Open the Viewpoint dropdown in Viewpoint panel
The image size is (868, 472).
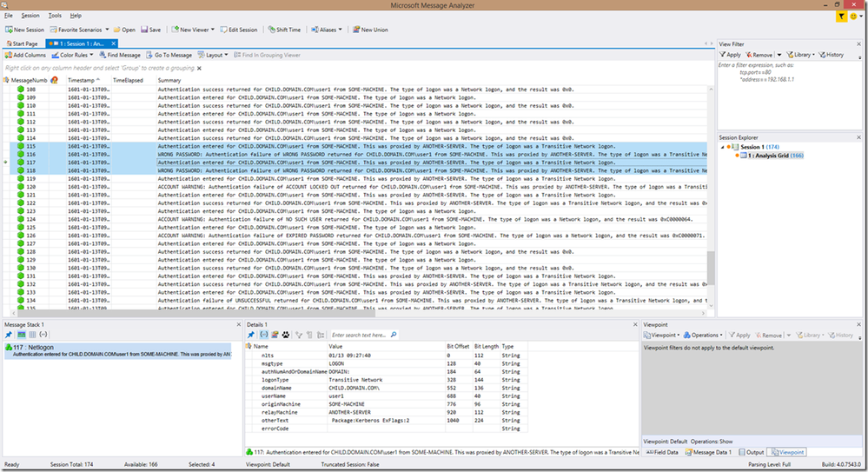coord(661,336)
